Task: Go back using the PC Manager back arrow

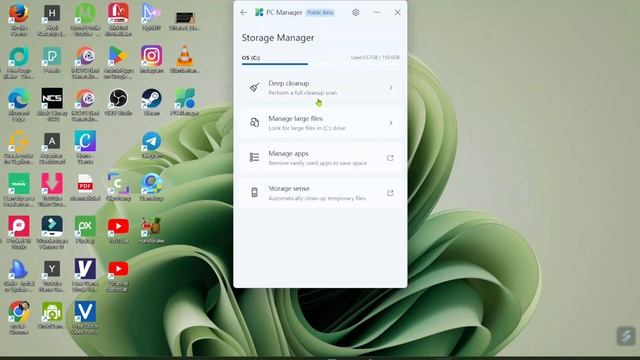Action: click(244, 13)
